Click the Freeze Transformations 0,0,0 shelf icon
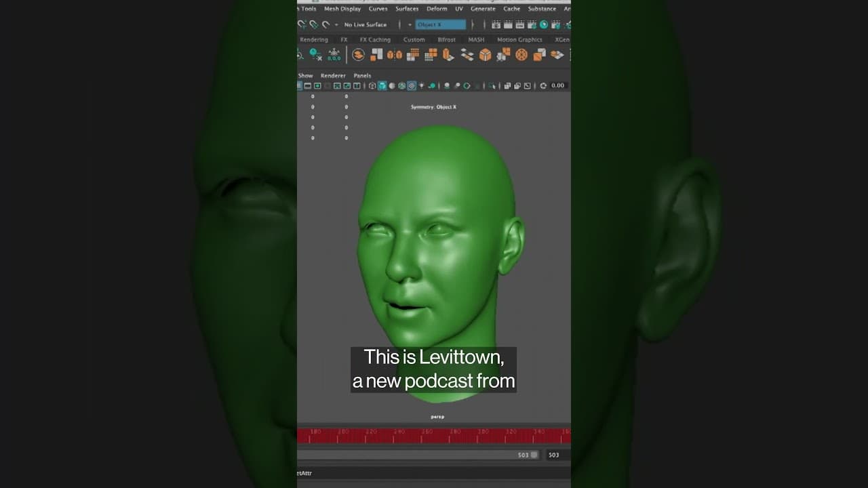Screen dimensions: 868x488 click(x=334, y=55)
